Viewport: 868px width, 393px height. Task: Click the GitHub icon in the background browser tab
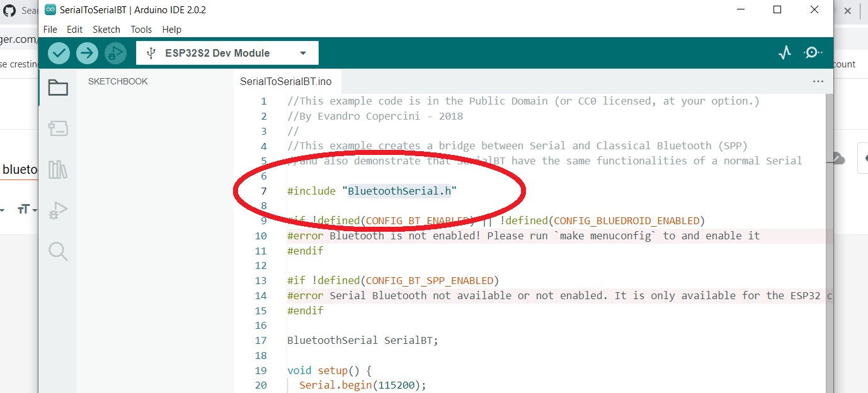[x=9, y=10]
